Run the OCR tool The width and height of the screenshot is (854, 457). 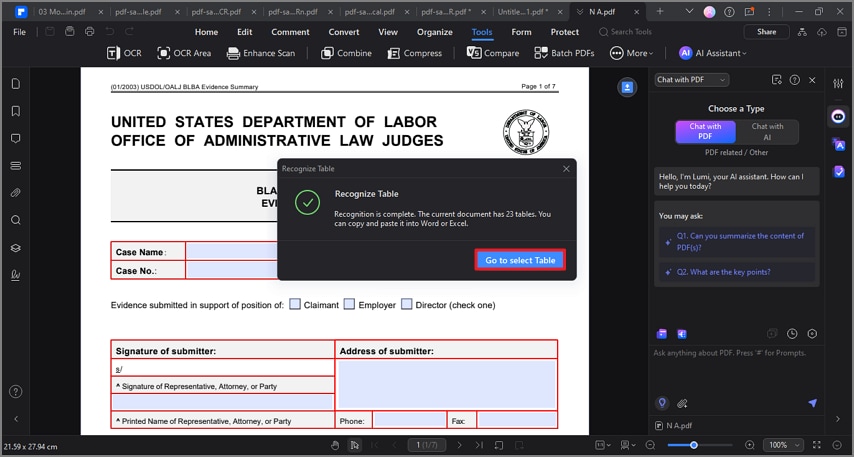point(124,53)
